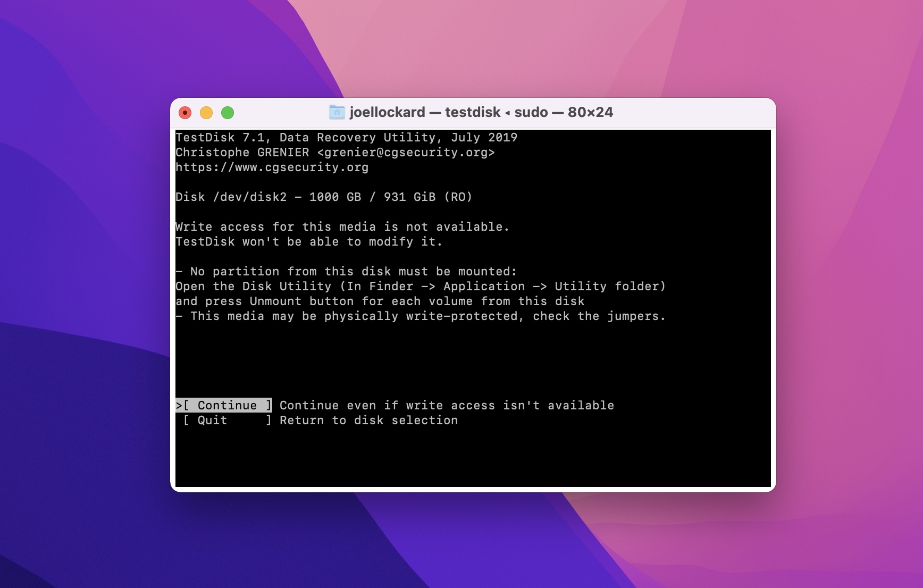Viewport: 923px width, 588px height.
Task: Click the 'Write access for this media' line
Action: click(x=342, y=227)
